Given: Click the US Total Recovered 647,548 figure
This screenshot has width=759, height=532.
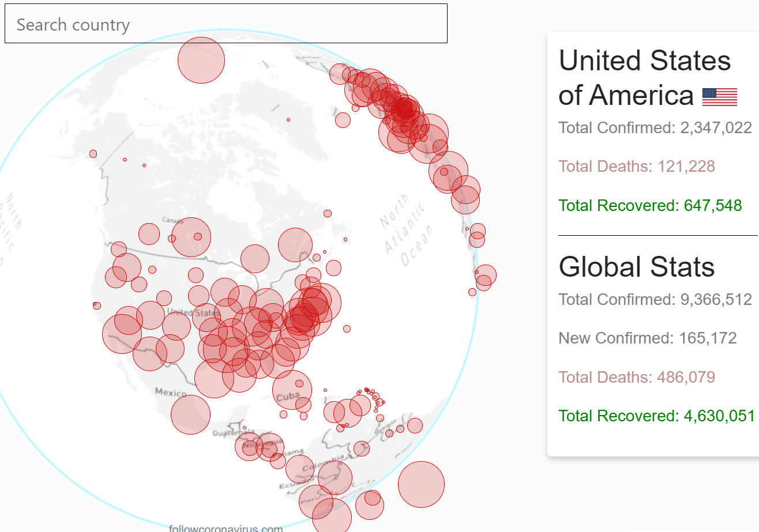Looking at the screenshot, I should [650, 205].
